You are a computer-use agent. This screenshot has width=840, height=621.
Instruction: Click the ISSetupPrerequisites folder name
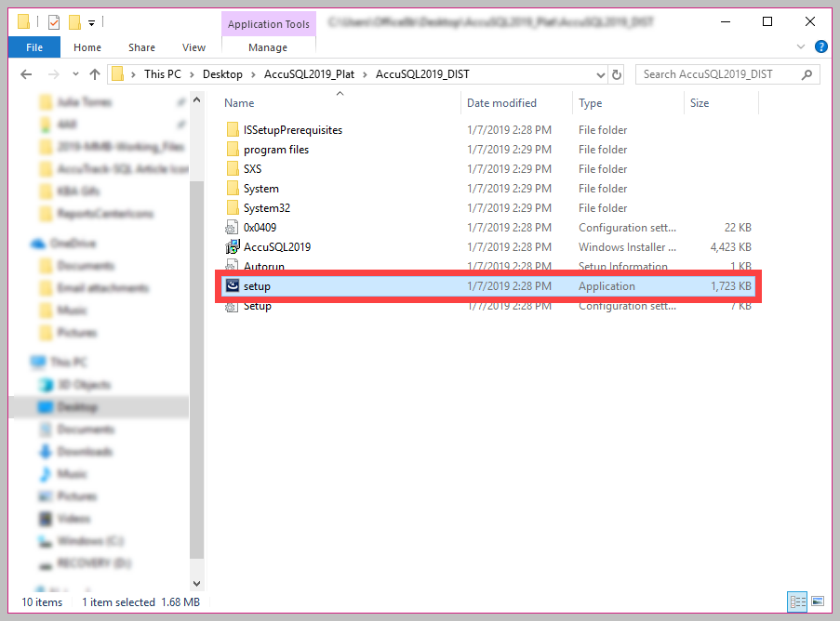[292, 130]
